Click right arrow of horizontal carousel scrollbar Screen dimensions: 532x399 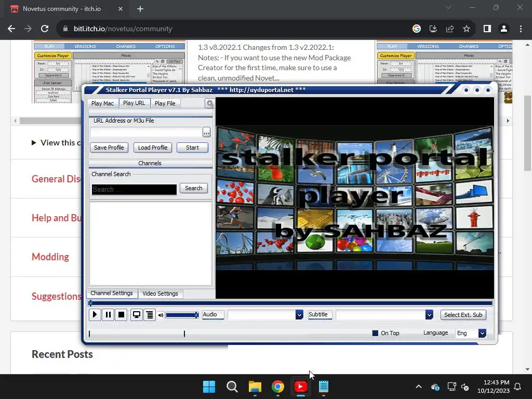[x=508, y=121]
